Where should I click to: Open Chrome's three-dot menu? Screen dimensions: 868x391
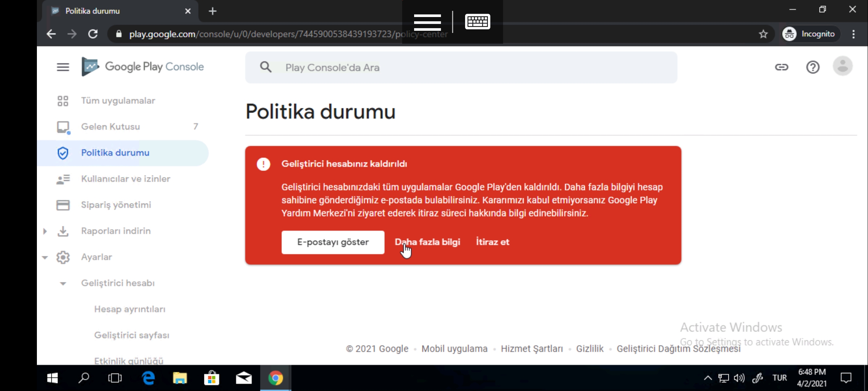(x=854, y=34)
